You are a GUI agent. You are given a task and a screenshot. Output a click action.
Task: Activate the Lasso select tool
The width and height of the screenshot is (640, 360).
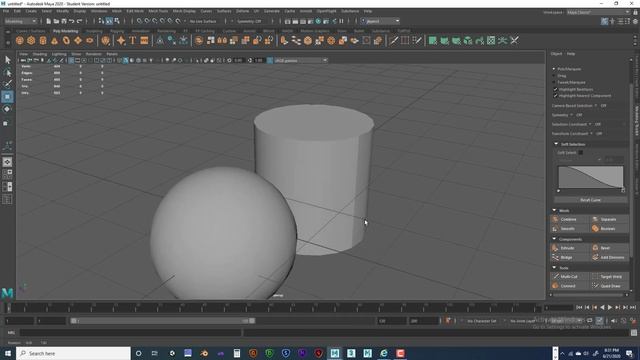tap(7, 73)
